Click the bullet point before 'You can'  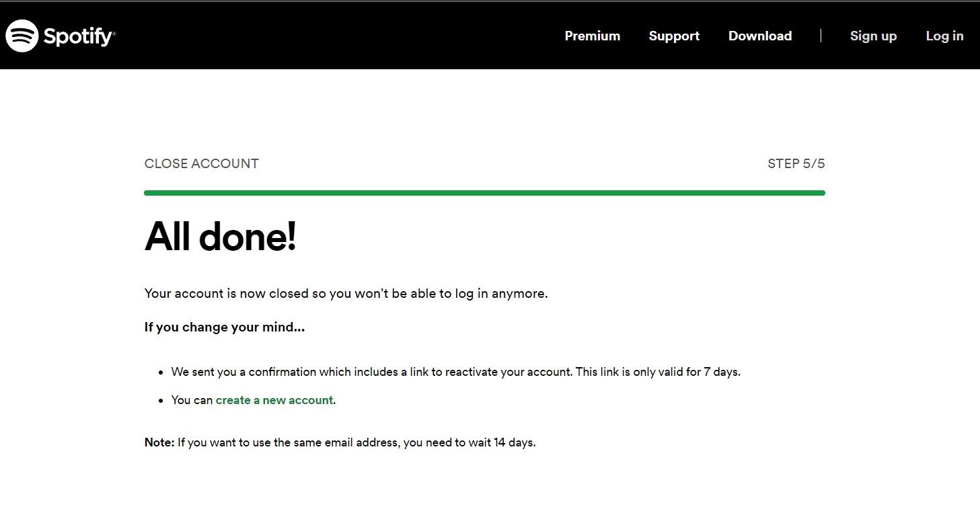pyautogui.click(x=161, y=401)
